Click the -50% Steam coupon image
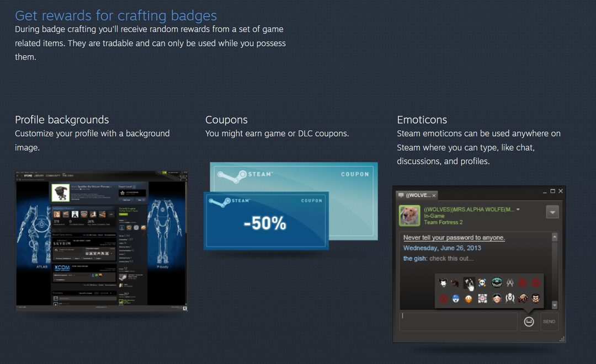The height and width of the screenshot is (364, 596). (266, 221)
